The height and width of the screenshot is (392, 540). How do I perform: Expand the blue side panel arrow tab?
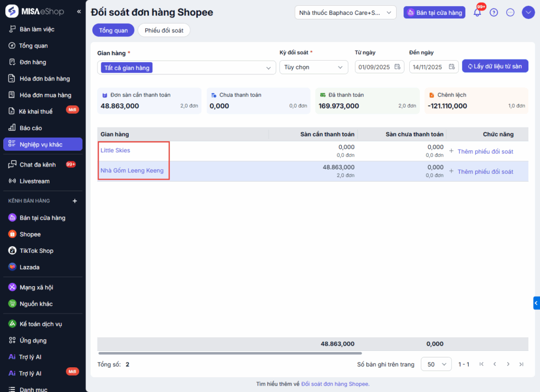coord(536,303)
